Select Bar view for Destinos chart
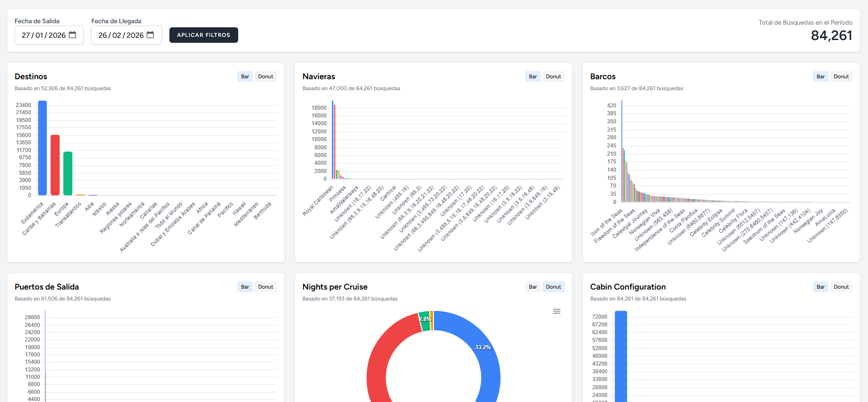 [x=245, y=76]
